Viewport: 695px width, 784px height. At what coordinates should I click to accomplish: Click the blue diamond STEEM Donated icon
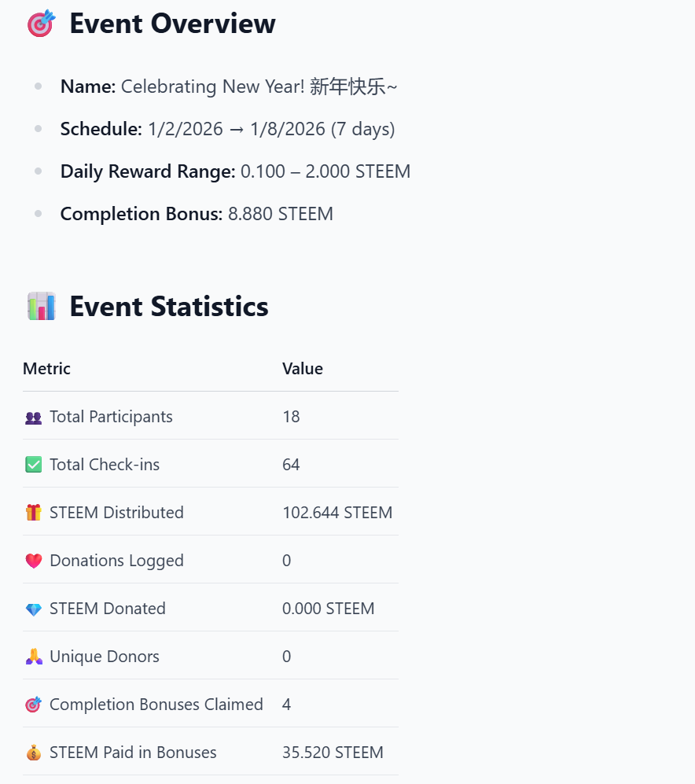34,609
